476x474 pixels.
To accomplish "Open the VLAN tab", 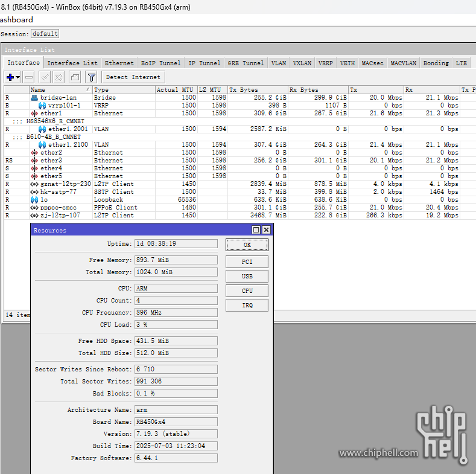I will tap(278, 63).
